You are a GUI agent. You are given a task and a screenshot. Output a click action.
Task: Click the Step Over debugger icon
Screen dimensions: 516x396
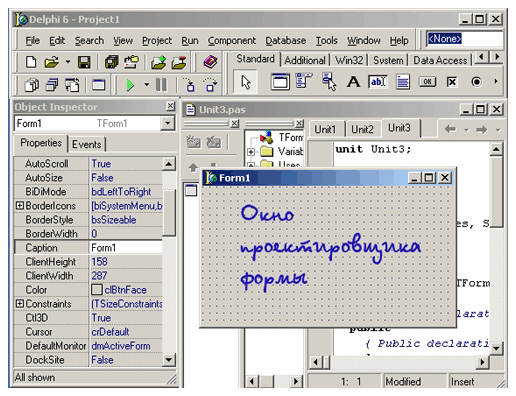tap(211, 85)
